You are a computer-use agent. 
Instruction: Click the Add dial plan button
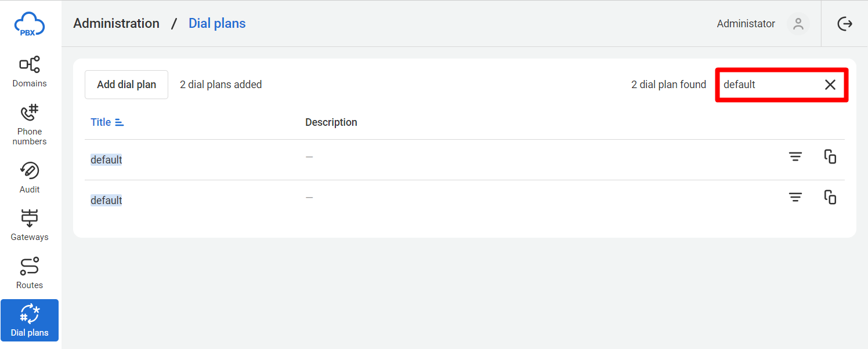click(x=126, y=85)
